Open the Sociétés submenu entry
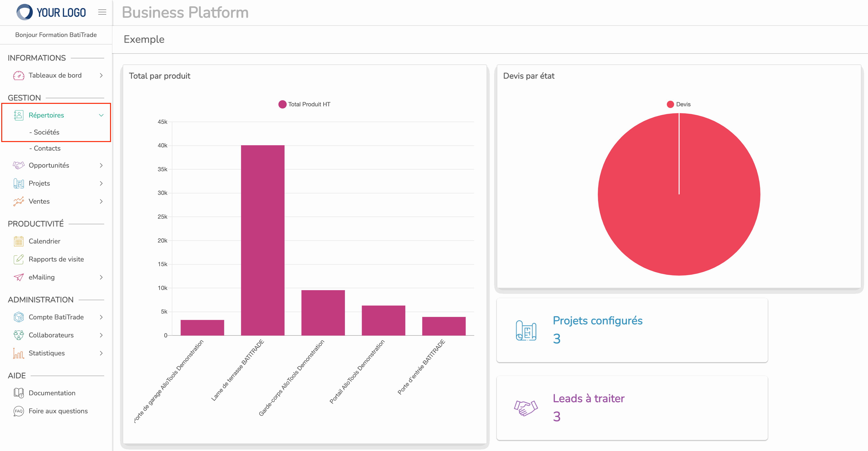Screen dimensions: 868x451 (x=44, y=132)
